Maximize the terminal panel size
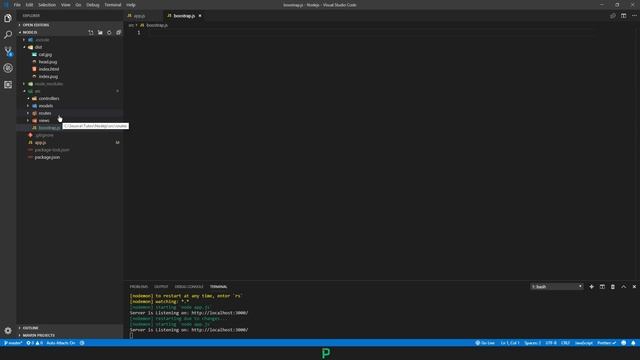 (623, 287)
